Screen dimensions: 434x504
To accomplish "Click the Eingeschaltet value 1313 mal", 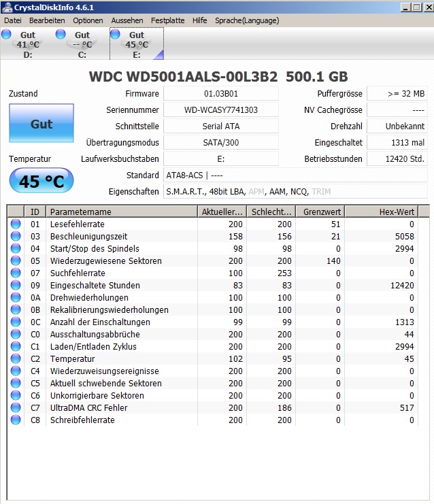I will click(397, 142).
